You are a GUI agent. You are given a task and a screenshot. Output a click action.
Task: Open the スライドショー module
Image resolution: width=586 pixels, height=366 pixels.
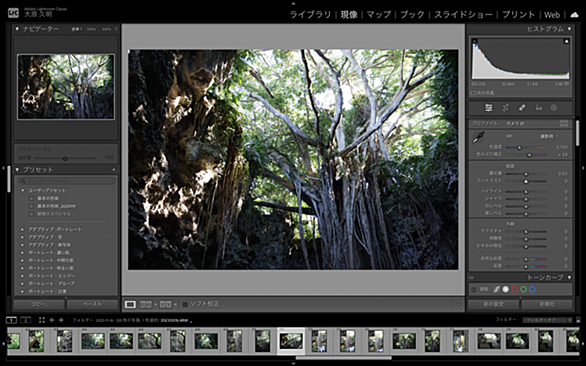(463, 15)
